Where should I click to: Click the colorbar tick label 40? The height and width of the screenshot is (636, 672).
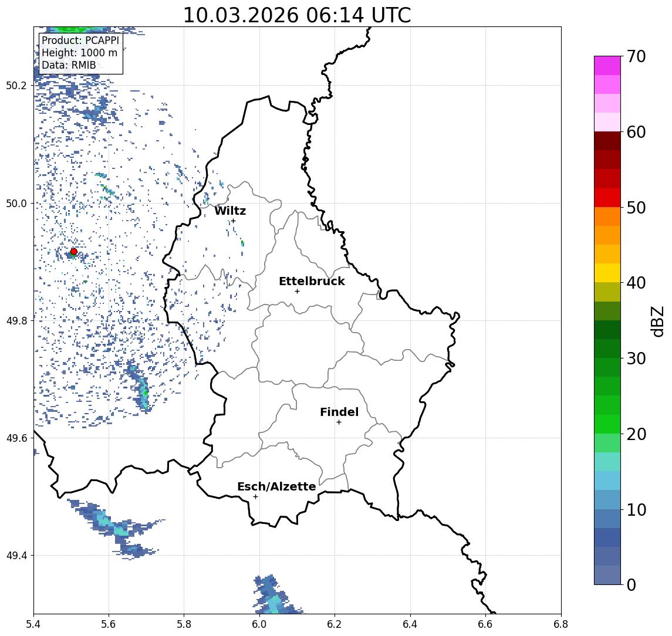click(636, 283)
